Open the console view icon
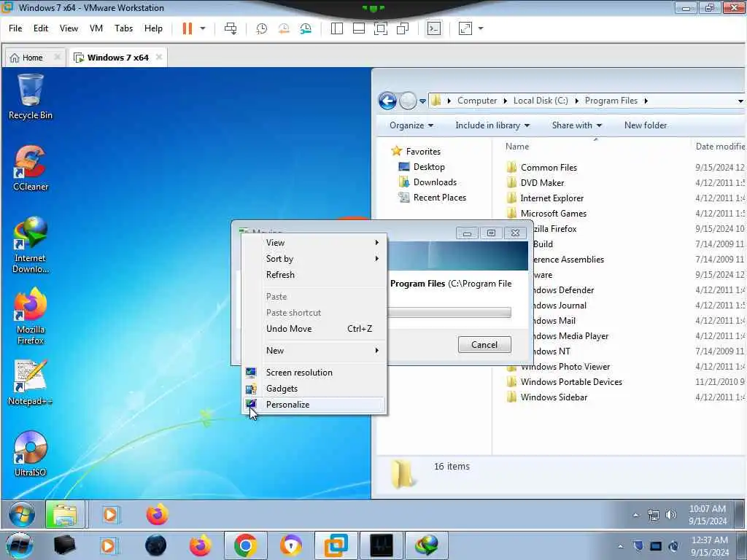This screenshot has height=560, width=747. pyautogui.click(x=433, y=28)
